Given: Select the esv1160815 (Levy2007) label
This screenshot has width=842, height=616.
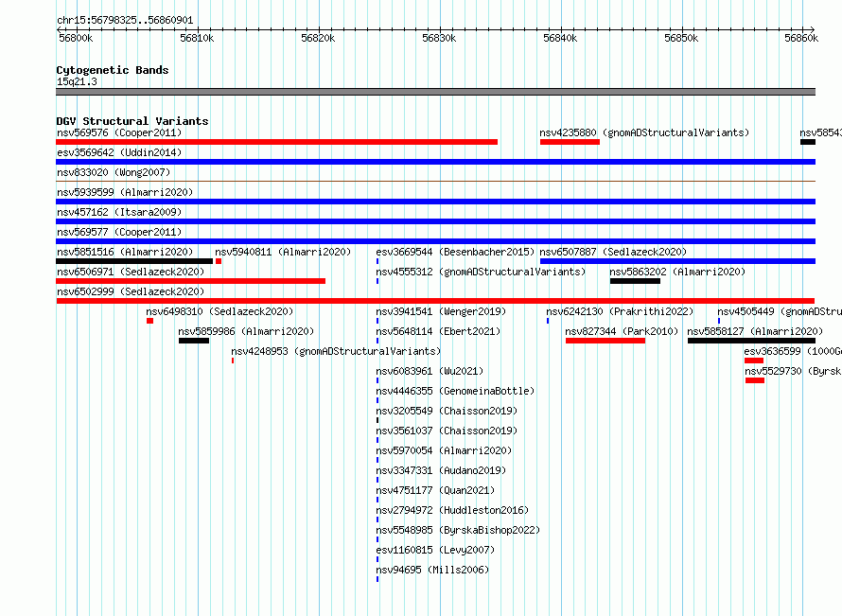Looking at the screenshot, I should coord(435,550).
